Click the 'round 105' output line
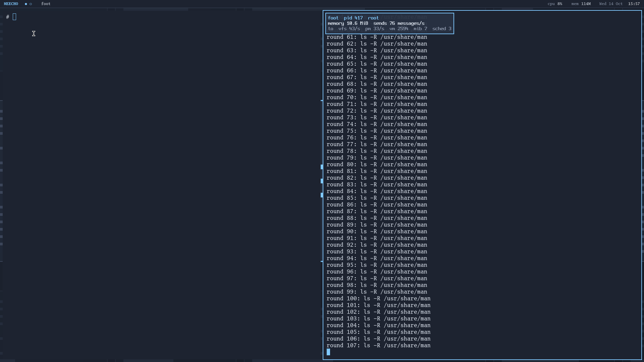Image resolution: width=644 pixels, height=362 pixels. click(378, 332)
